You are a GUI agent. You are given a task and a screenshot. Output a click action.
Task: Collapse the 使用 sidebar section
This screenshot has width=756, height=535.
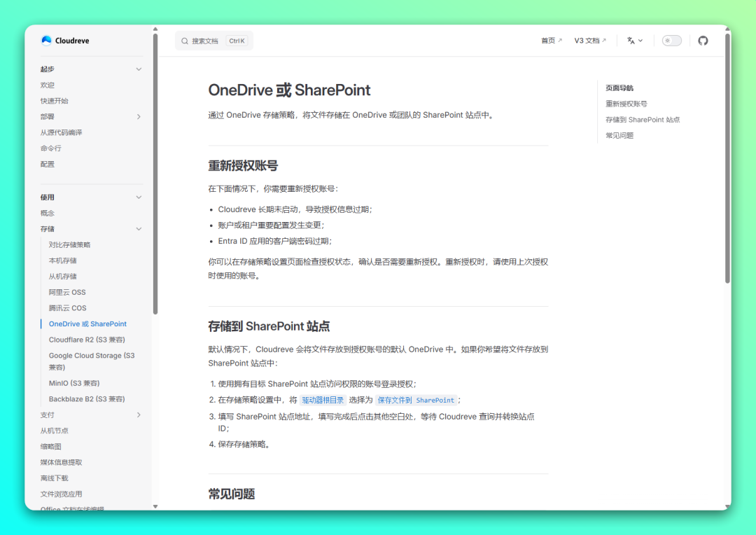[x=139, y=197]
